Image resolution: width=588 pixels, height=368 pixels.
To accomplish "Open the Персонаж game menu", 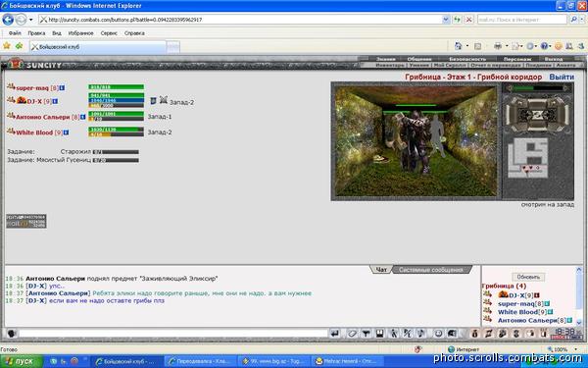I will click(x=517, y=59).
